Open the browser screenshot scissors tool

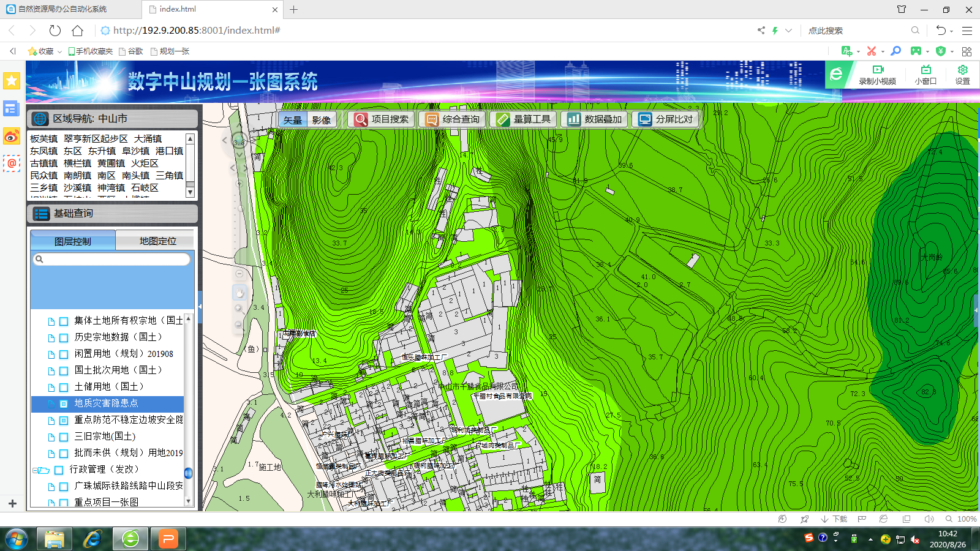(x=872, y=51)
